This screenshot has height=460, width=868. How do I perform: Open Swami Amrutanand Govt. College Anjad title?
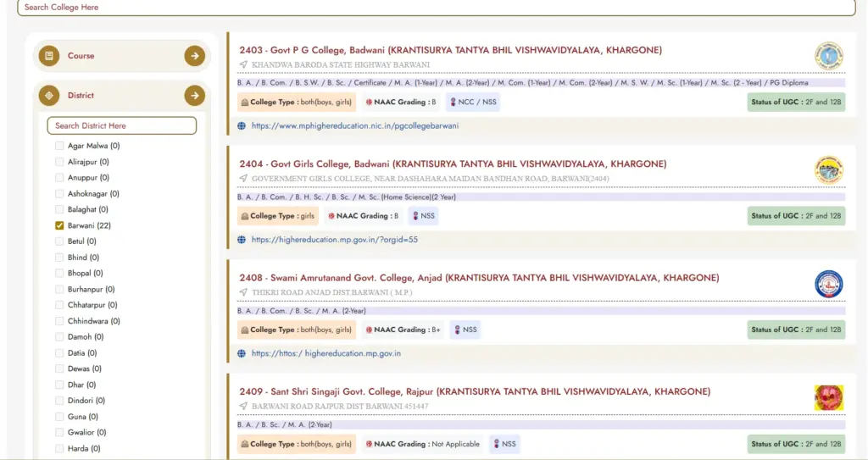[x=479, y=278]
